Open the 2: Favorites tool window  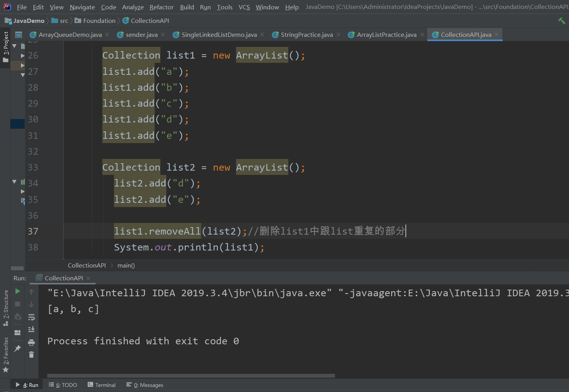coord(5,355)
